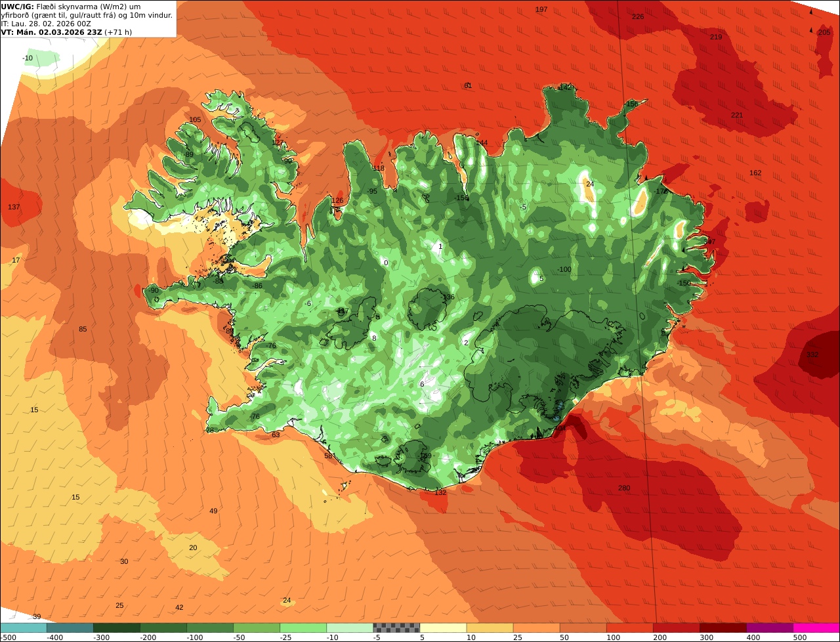Click the legend swatch between -10 and -5
Image resolution: width=840 pixels, height=642 pixels.
coord(349,628)
